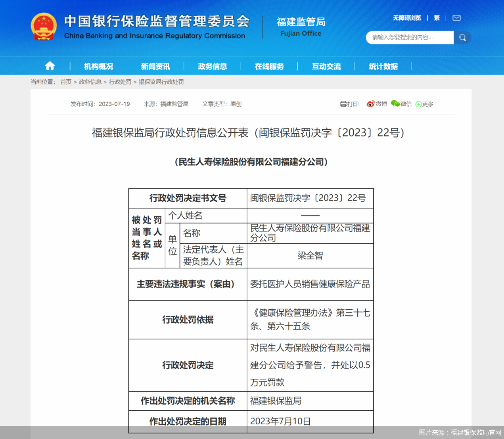Click the home icon in navigation bar
The width and height of the screenshot is (504, 439).
50,66
